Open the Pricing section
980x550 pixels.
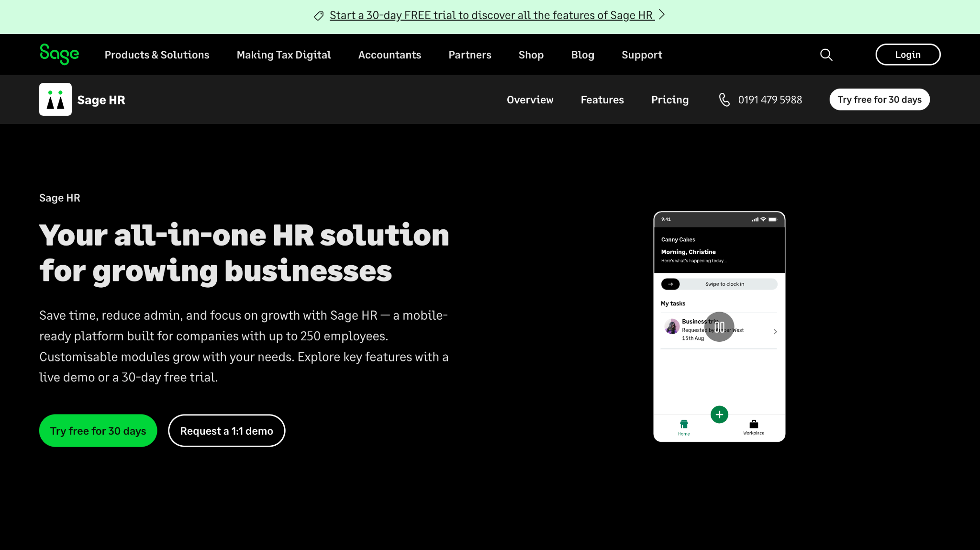[x=669, y=100]
